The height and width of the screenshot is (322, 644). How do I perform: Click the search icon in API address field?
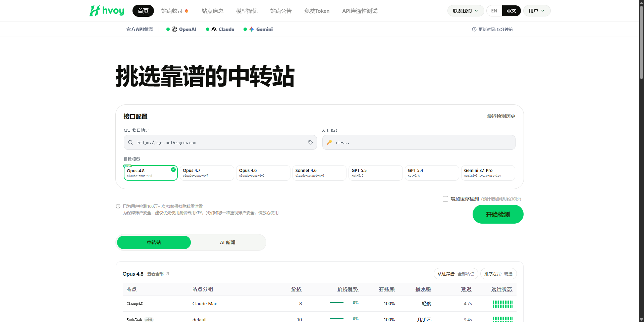coord(130,142)
